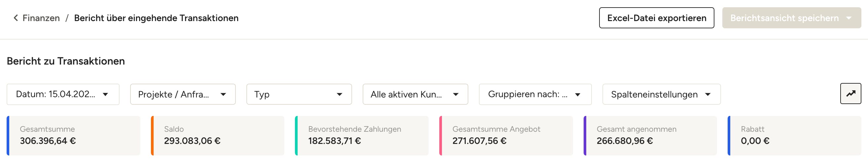Open the Spalteneinstellungen menu
The height and width of the screenshot is (164, 868).
pyautogui.click(x=661, y=95)
